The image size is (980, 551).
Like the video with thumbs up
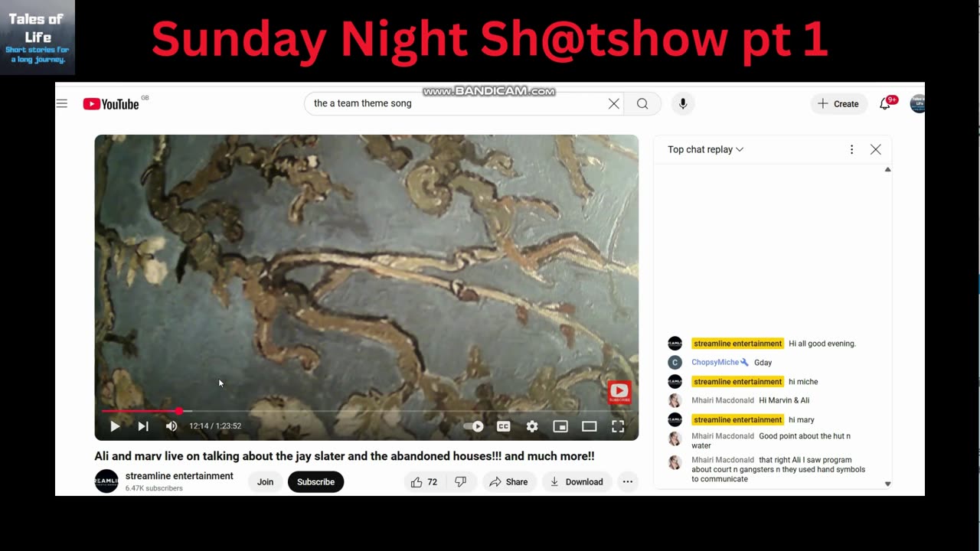click(x=423, y=481)
